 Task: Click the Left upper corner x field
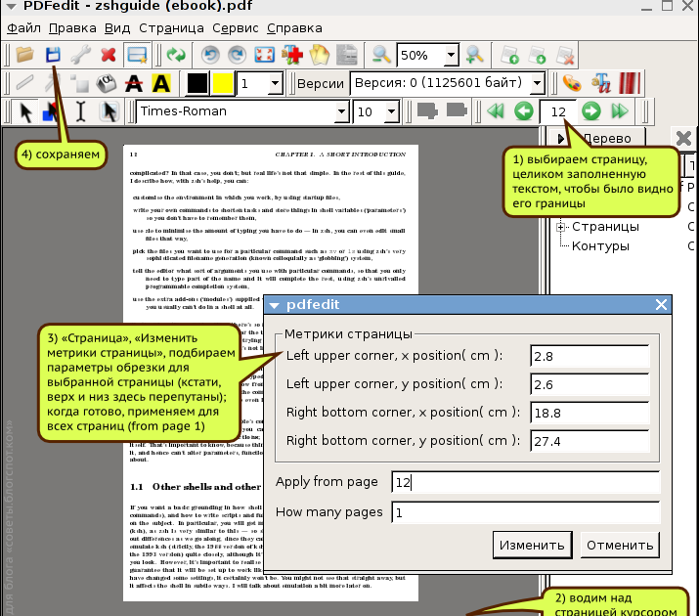click(x=590, y=356)
